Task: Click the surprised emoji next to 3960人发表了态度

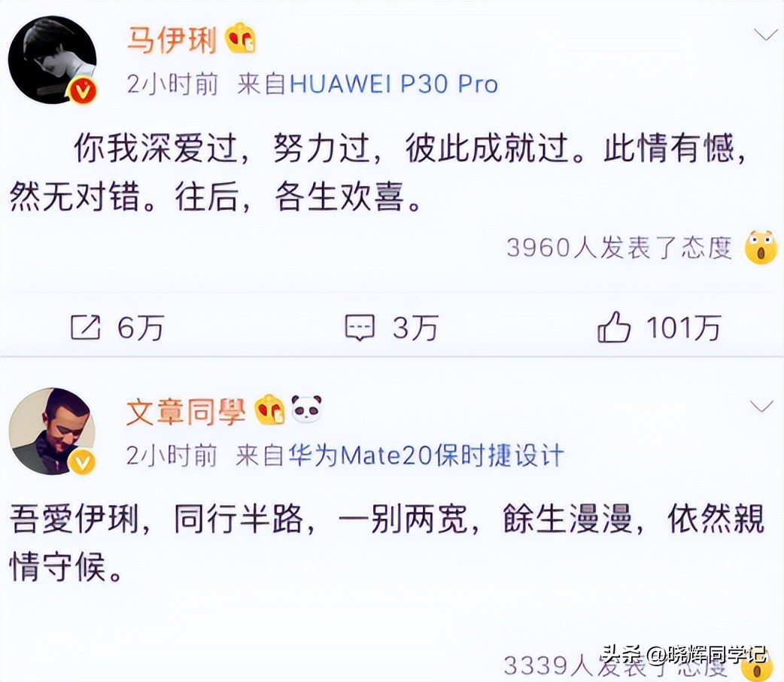Action: 761,247
